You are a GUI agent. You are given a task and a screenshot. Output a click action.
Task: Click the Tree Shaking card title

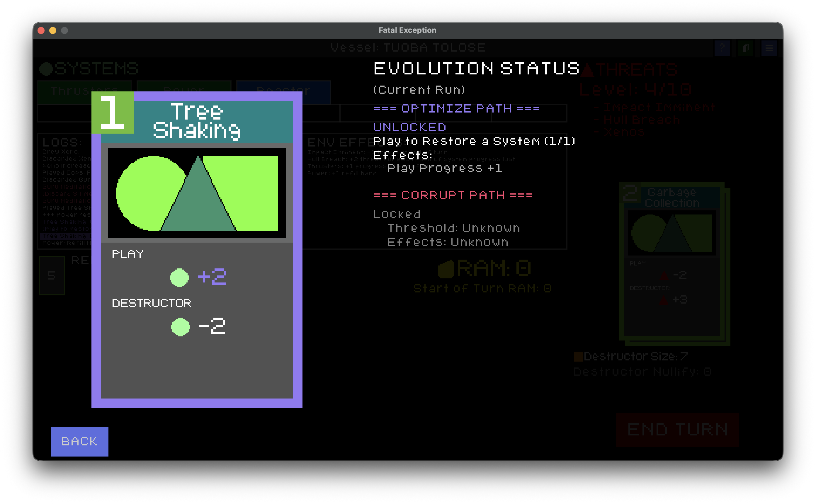197,121
